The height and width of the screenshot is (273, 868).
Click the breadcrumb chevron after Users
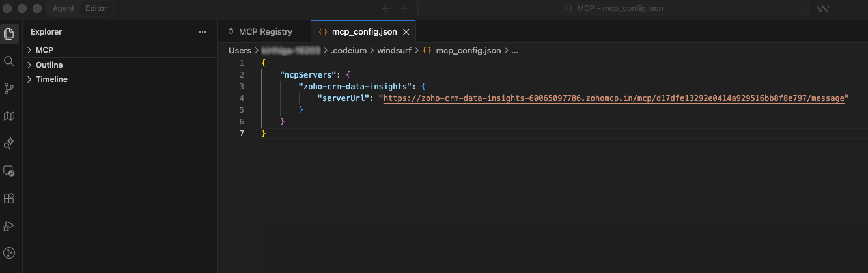[256, 50]
